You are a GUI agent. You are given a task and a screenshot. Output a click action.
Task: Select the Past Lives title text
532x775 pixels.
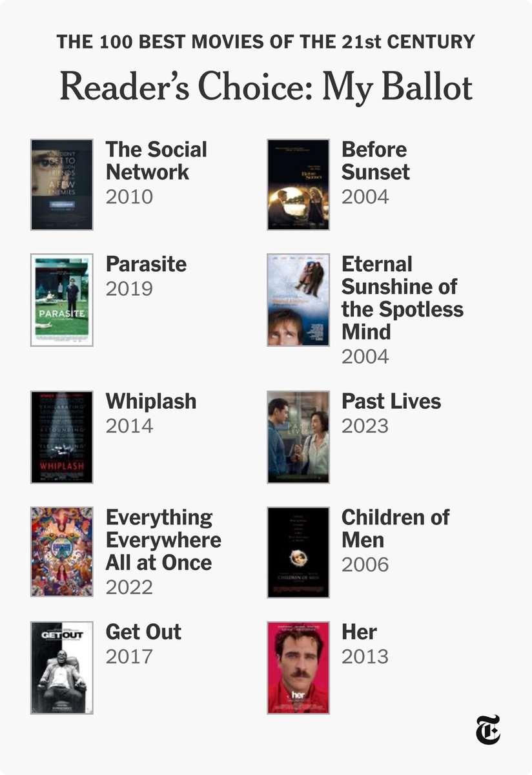[x=391, y=401]
